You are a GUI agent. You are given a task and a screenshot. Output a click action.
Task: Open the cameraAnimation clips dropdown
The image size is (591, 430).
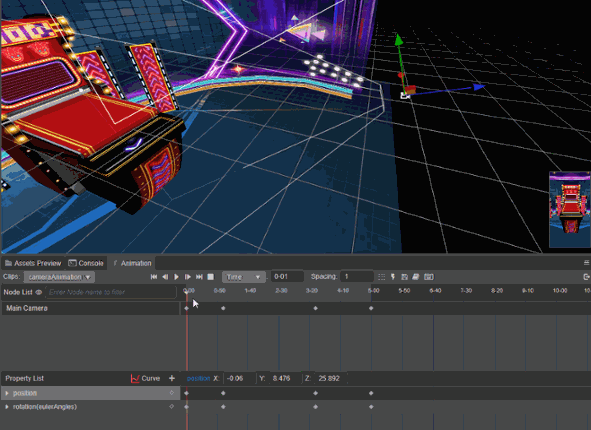[59, 277]
